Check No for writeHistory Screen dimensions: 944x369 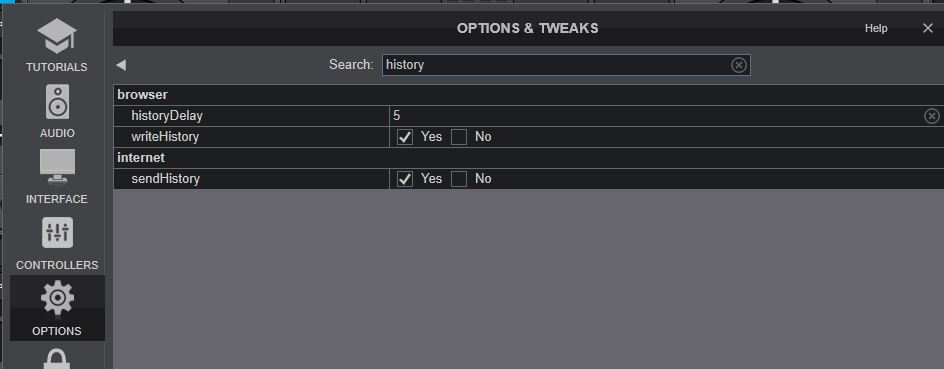point(459,137)
